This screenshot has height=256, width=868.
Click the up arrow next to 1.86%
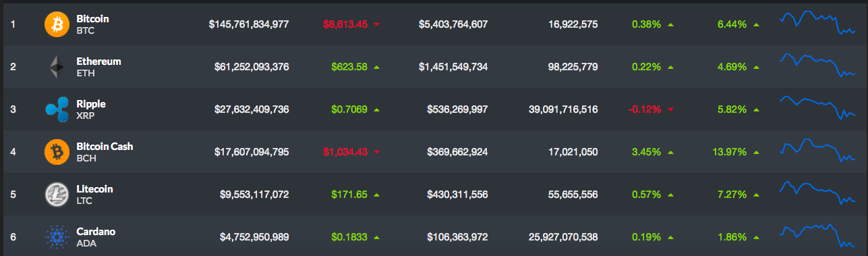click(756, 237)
